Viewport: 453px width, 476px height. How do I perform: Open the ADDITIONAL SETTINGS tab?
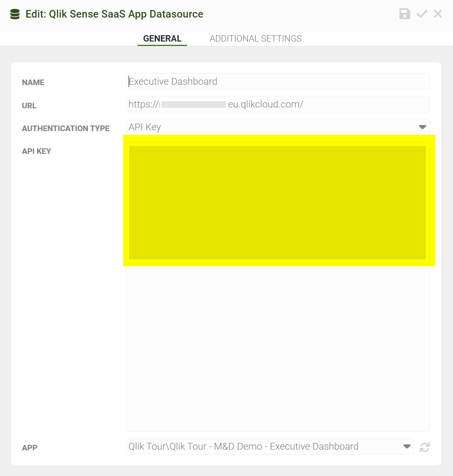point(255,39)
